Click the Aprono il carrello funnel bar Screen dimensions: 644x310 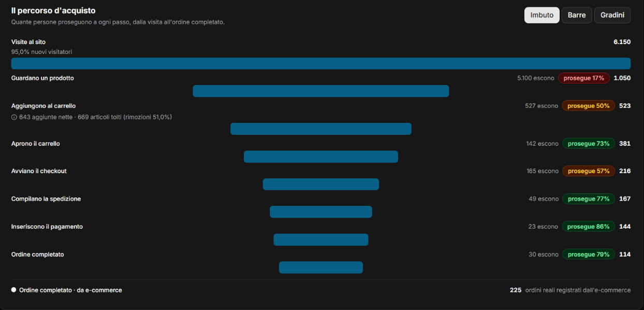[x=321, y=157]
